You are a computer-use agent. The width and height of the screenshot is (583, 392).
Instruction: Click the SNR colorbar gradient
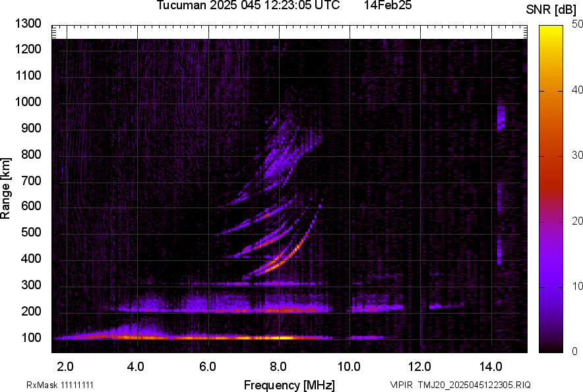551,189
